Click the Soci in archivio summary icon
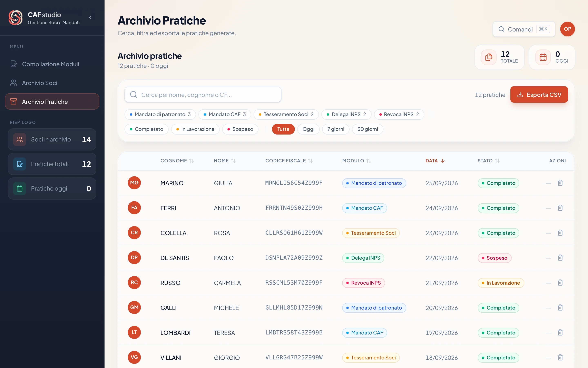 coord(20,139)
